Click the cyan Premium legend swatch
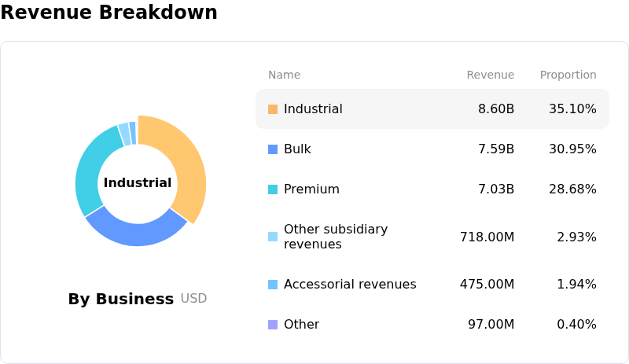This screenshot has height=364, width=629. (273, 189)
